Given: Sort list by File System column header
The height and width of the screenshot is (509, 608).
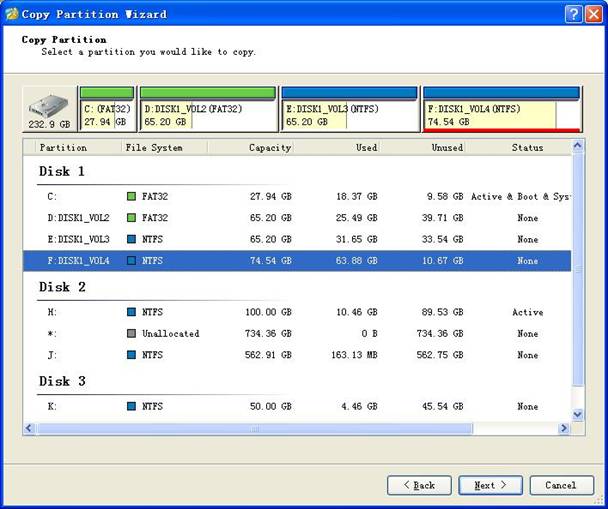Looking at the screenshot, I should pyautogui.click(x=154, y=147).
